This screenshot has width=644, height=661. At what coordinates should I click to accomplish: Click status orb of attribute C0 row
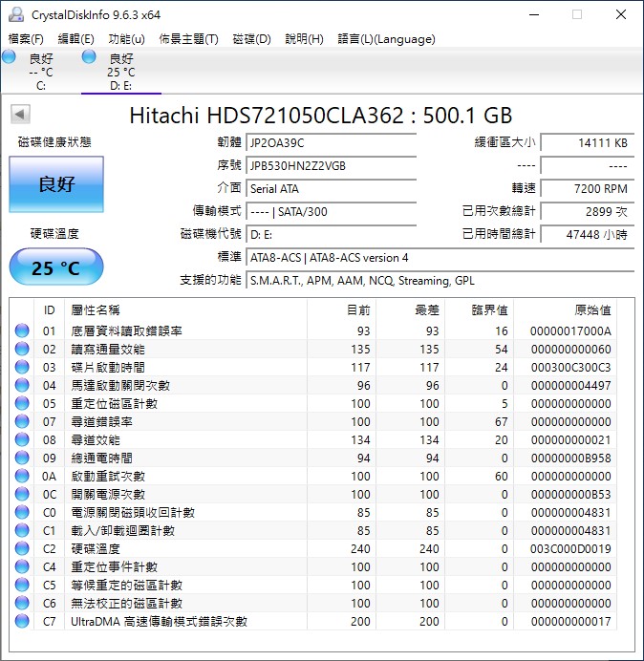(x=22, y=512)
